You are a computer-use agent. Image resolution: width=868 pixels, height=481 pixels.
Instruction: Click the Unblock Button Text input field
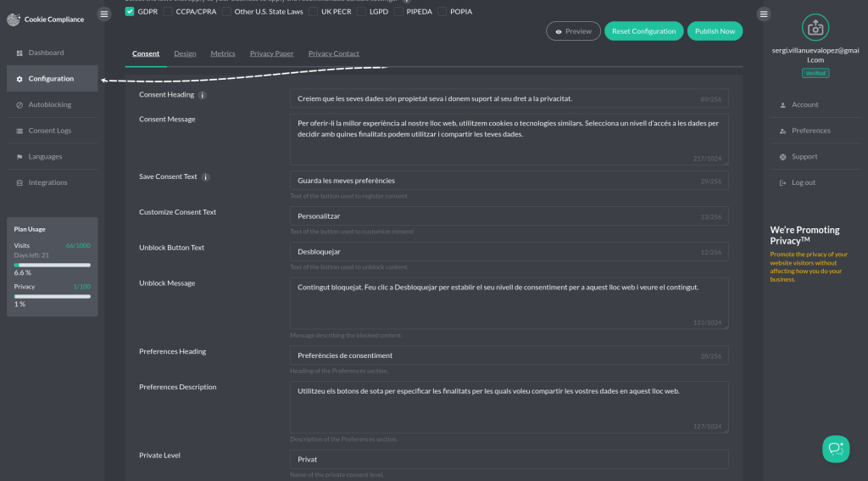point(509,252)
